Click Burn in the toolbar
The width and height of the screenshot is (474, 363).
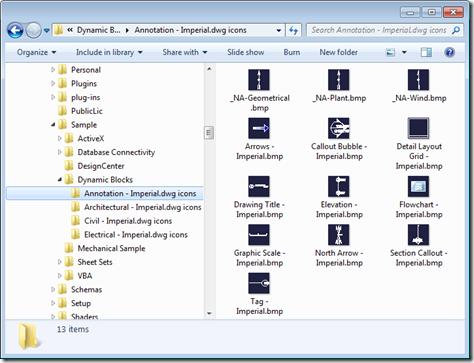[292, 52]
